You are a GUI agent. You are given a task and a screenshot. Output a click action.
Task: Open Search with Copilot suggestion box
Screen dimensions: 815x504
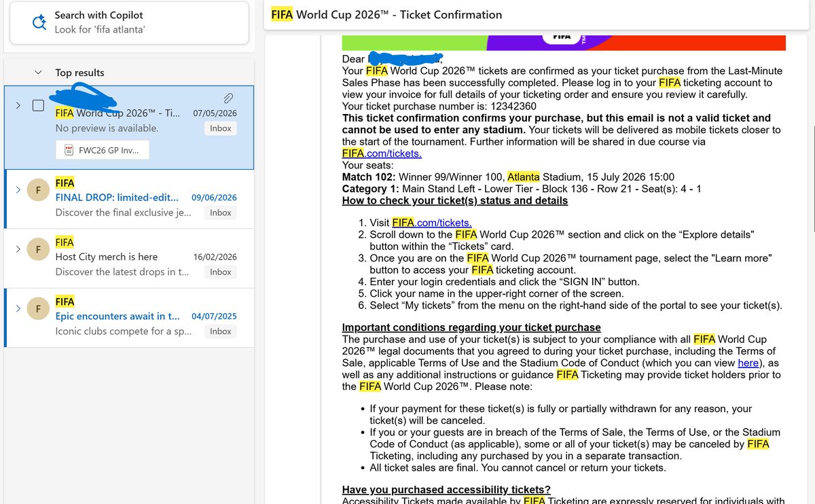pyautogui.click(x=129, y=22)
